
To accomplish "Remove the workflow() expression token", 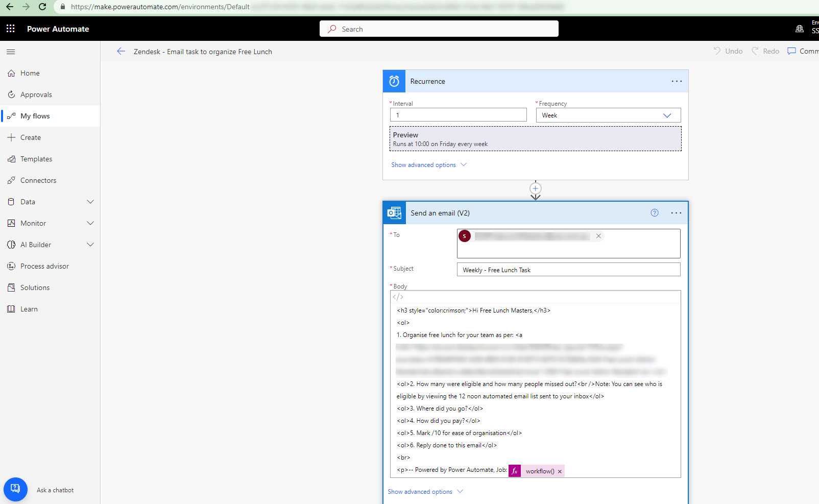I will point(560,471).
